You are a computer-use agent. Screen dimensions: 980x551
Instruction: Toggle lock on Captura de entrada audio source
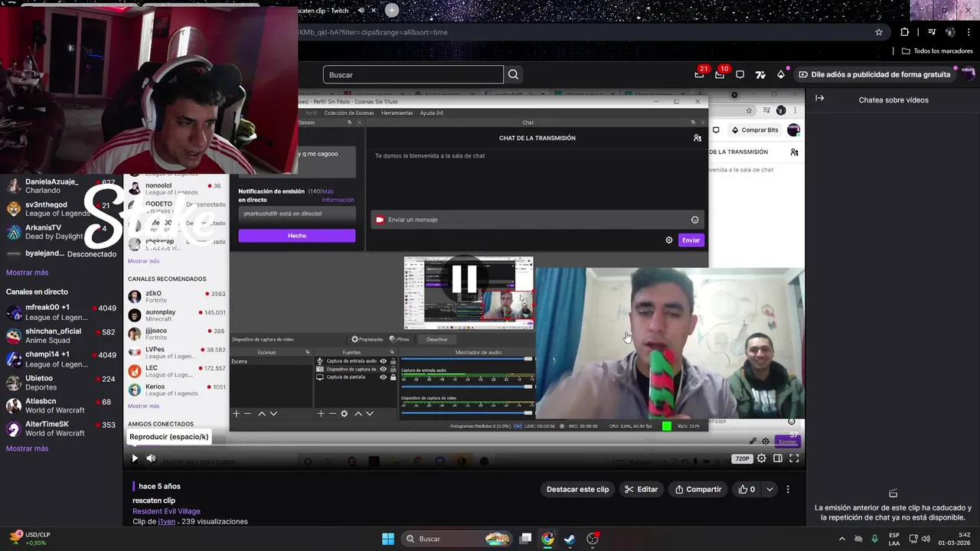(394, 361)
